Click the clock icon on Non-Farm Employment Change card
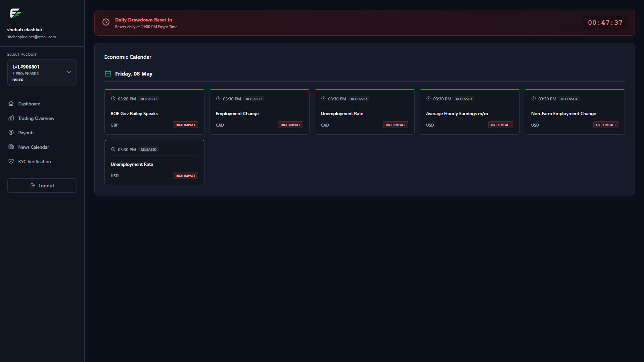The height and width of the screenshot is (362, 644). click(534, 99)
